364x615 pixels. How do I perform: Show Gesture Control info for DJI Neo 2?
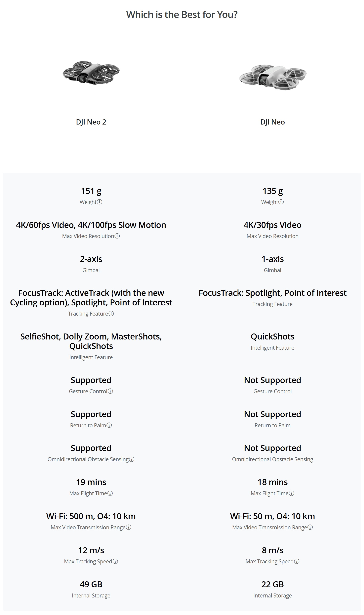pyautogui.click(x=110, y=391)
